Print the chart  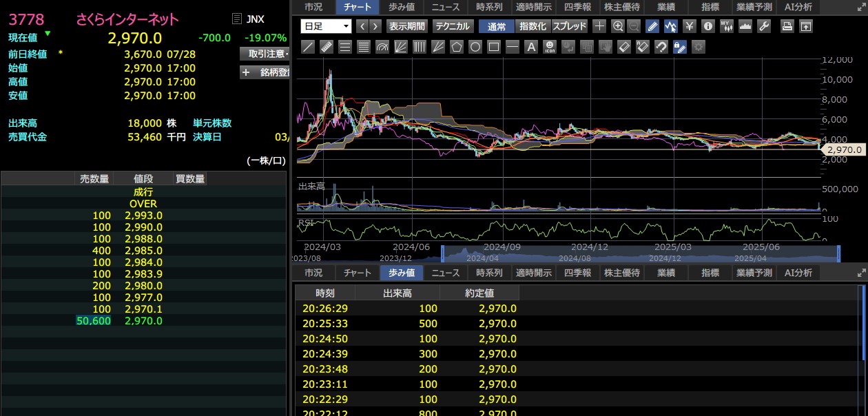point(787,26)
